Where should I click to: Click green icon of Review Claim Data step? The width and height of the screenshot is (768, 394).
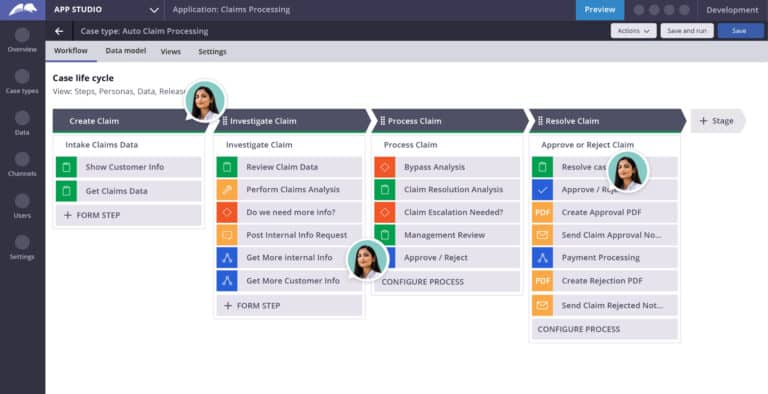point(227,167)
